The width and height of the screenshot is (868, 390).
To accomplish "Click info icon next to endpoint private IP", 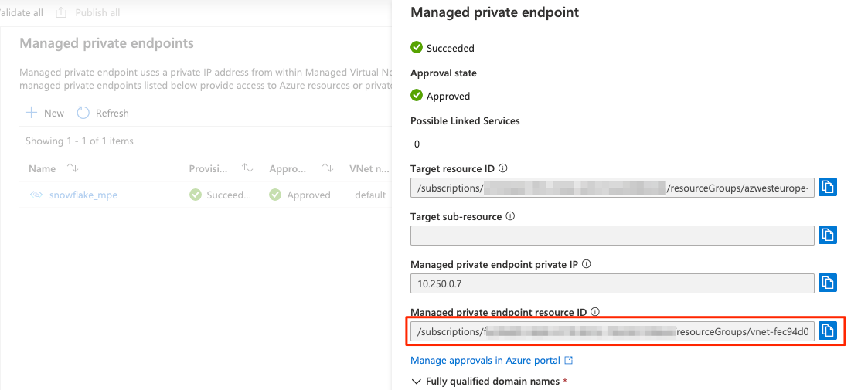I will pyautogui.click(x=586, y=264).
